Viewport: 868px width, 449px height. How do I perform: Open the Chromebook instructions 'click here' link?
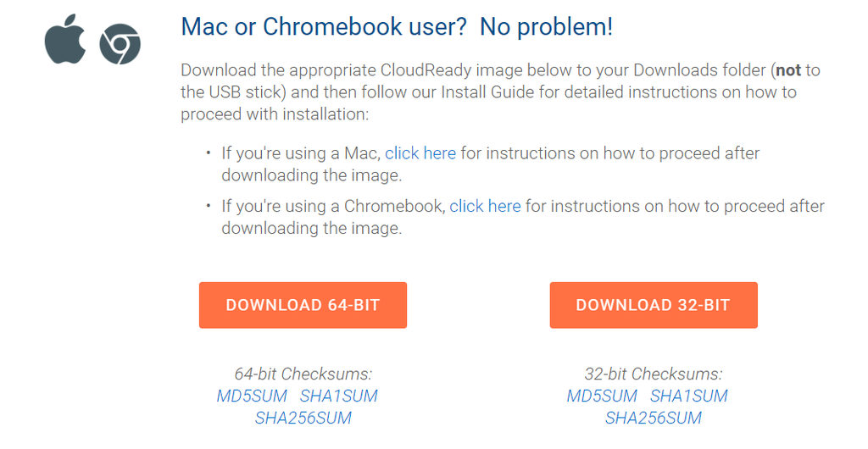[485, 206]
